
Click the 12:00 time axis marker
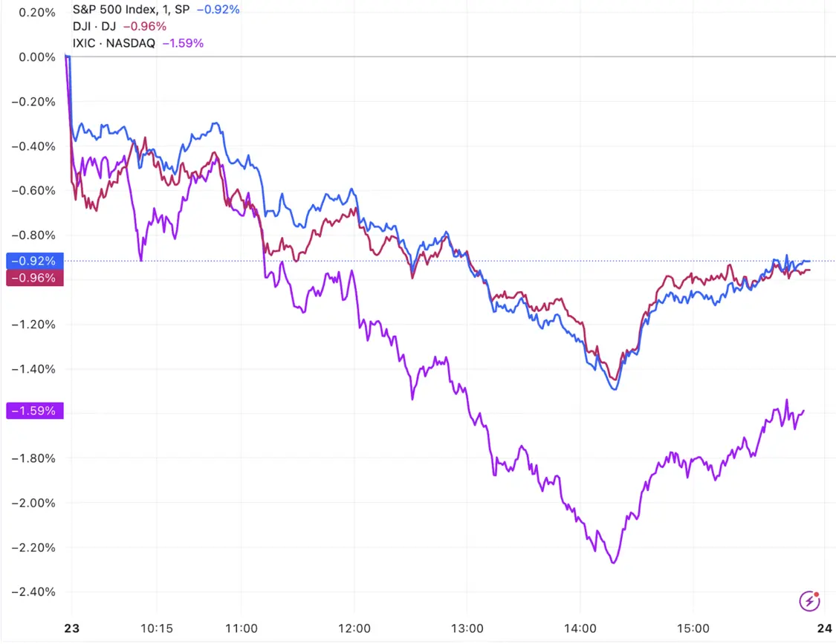coord(354,628)
